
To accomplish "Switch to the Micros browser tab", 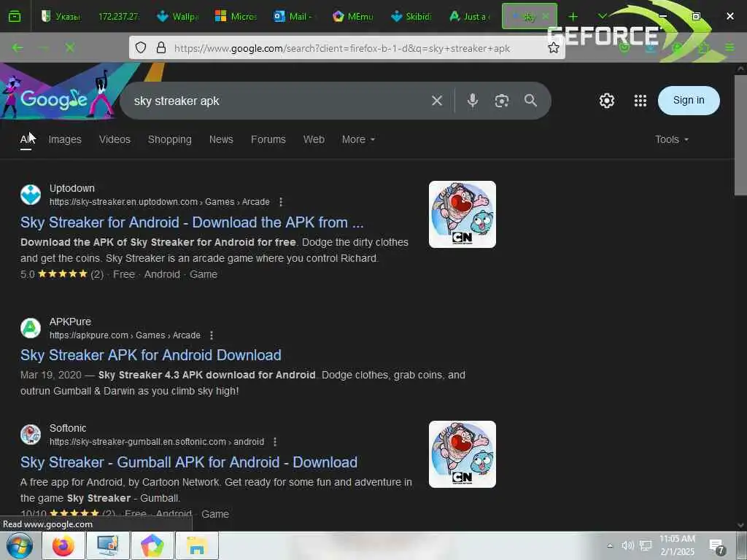I will point(236,16).
